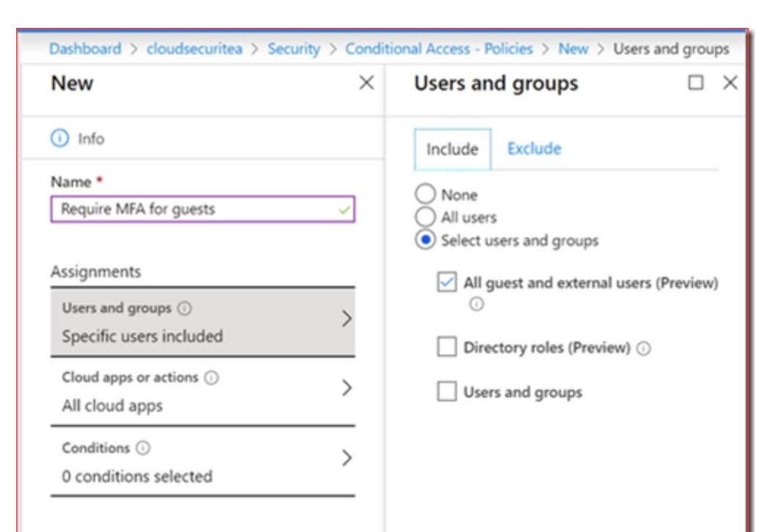This screenshot has height=532, width=781.
Task: Select the All users radio option
Action: [x=423, y=216]
